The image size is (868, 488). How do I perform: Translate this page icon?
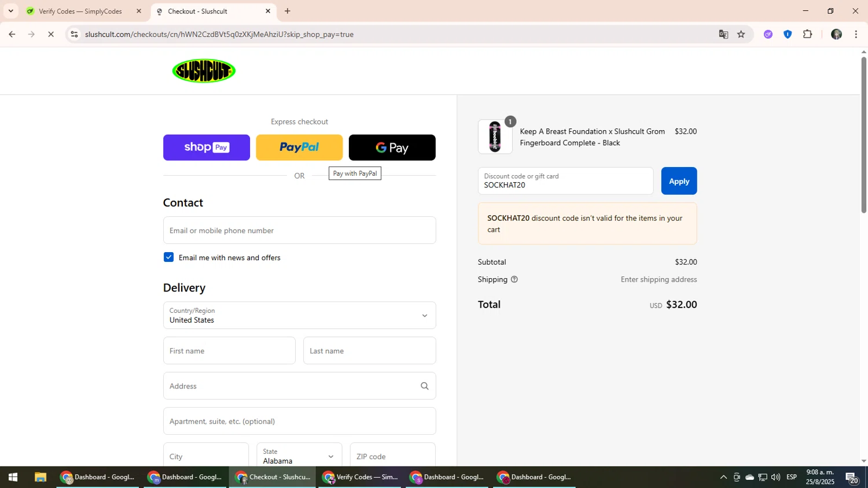pyautogui.click(x=723, y=34)
